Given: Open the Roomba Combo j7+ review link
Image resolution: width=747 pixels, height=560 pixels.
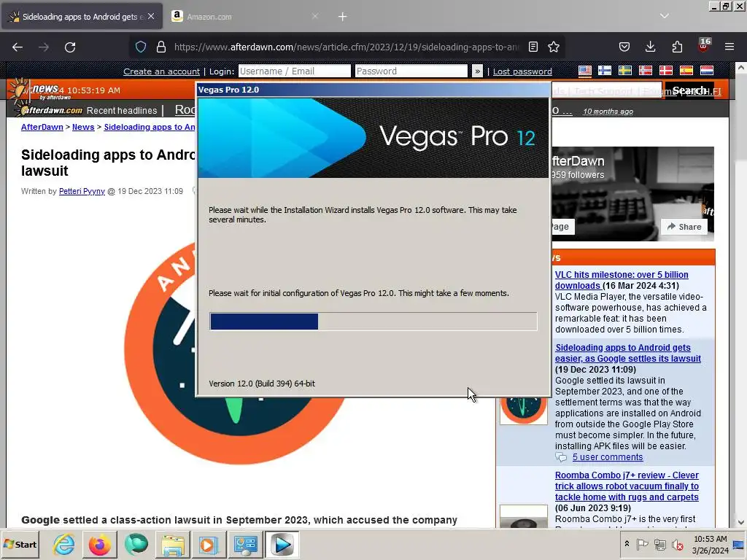Looking at the screenshot, I should (627, 486).
